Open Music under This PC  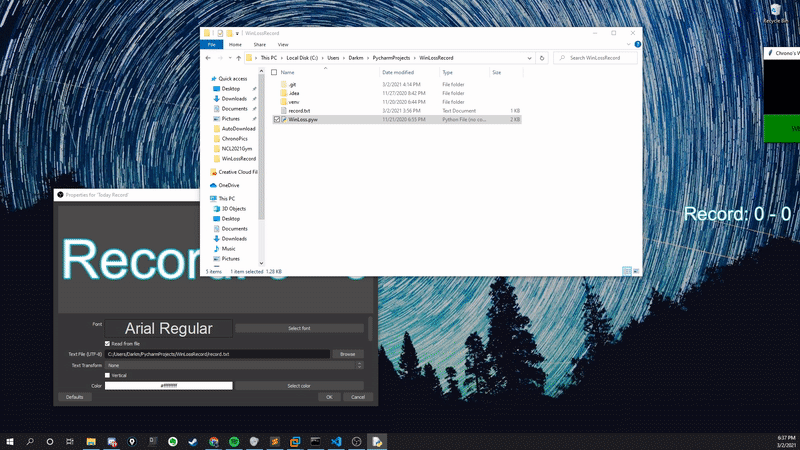click(228, 249)
